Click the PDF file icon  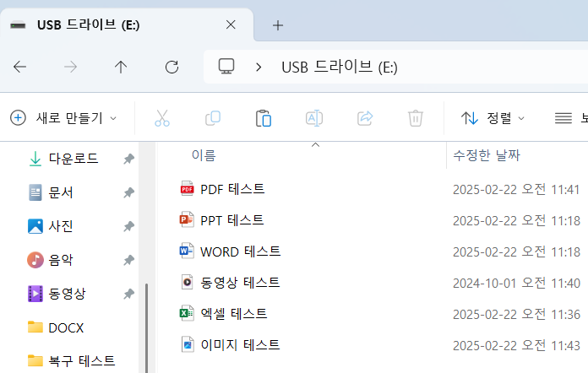[187, 189]
